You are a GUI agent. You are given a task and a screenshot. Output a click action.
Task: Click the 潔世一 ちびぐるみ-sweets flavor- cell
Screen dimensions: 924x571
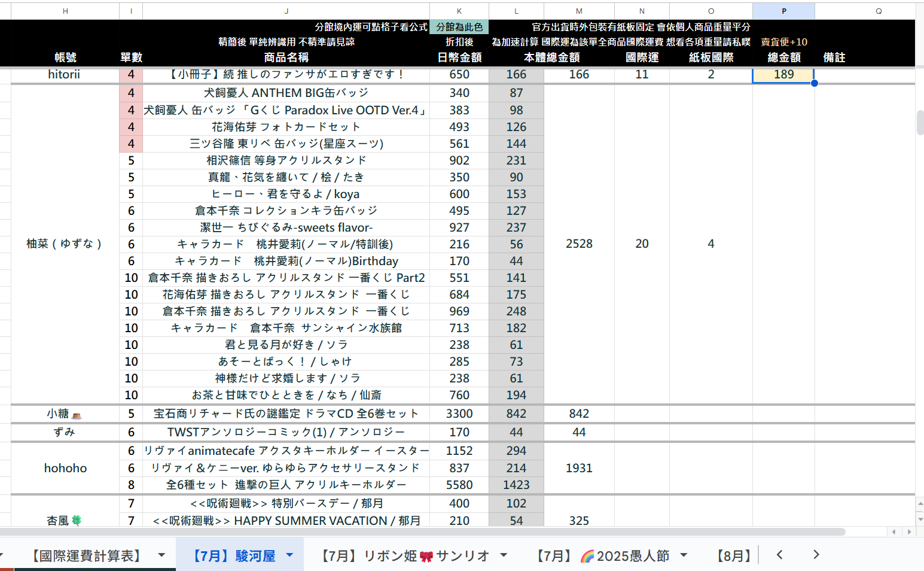pos(286,227)
